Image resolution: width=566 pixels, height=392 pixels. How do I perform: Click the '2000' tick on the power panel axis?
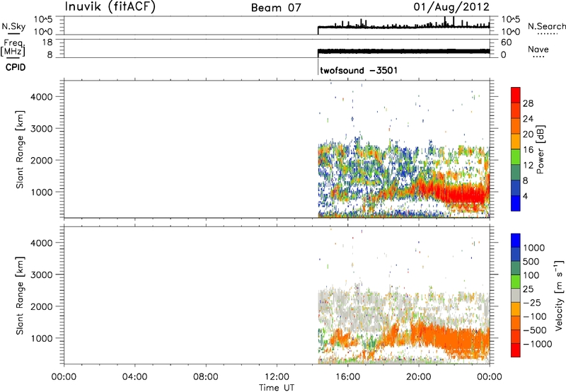(x=42, y=160)
